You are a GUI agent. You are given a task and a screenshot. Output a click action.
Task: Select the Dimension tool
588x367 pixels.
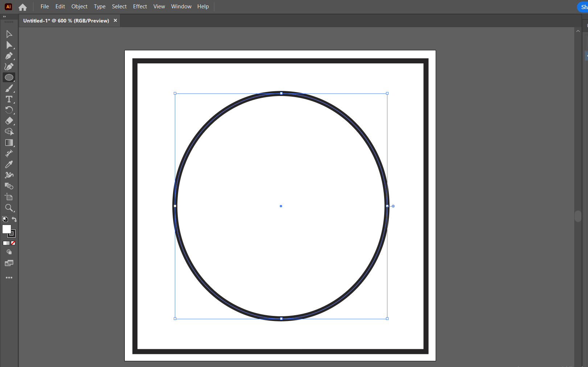9,154
